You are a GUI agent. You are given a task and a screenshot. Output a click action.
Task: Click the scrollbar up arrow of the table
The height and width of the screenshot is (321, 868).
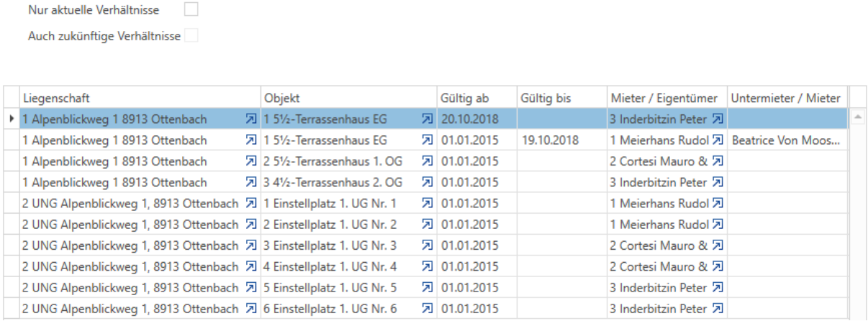pos(857,117)
